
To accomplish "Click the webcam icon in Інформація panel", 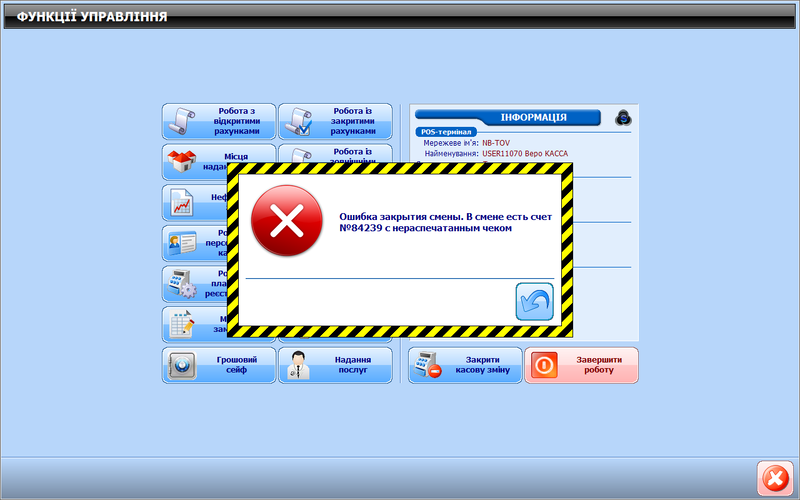I will pyautogui.click(x=622, y=117).
